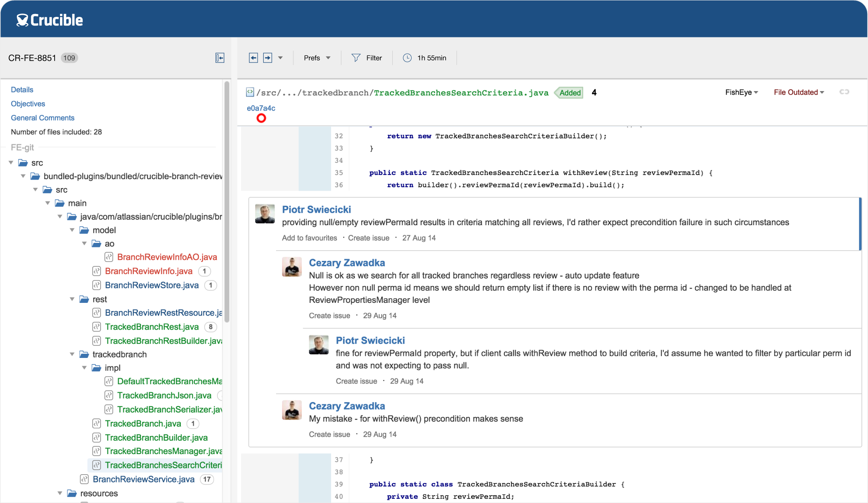Open the Prefs dropdown menu
Image resolution: width=868 pixels, height=503 pixels.
click(x=315, y=58)
